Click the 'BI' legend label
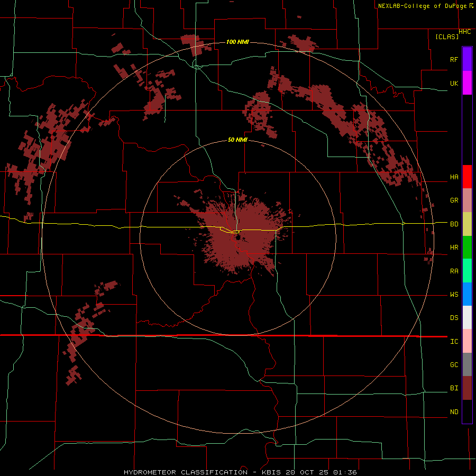The image size is (476, 476). click(x=454, y=388)
